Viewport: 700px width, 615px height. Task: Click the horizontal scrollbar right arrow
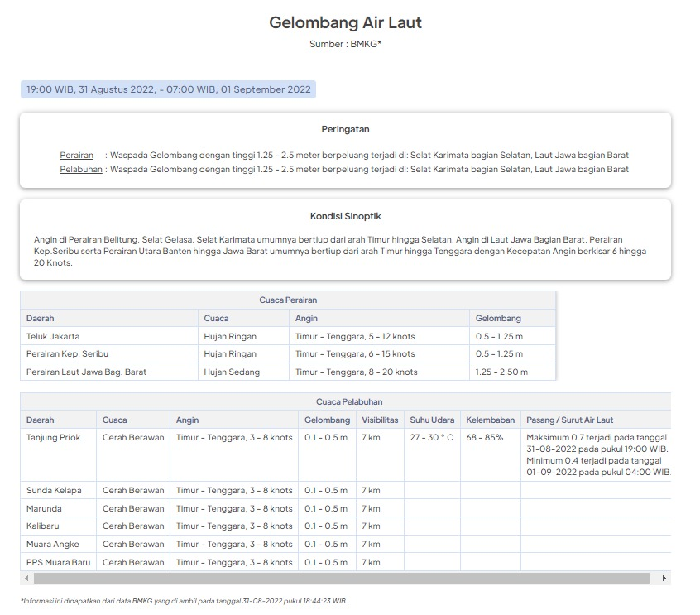tap(664, 578)
